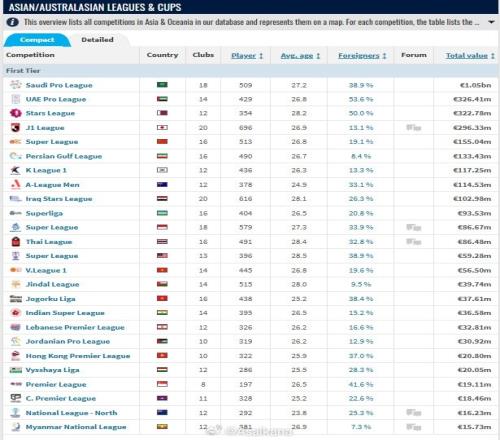
Task: Open Indian Super League link
Action: (65, 313)
